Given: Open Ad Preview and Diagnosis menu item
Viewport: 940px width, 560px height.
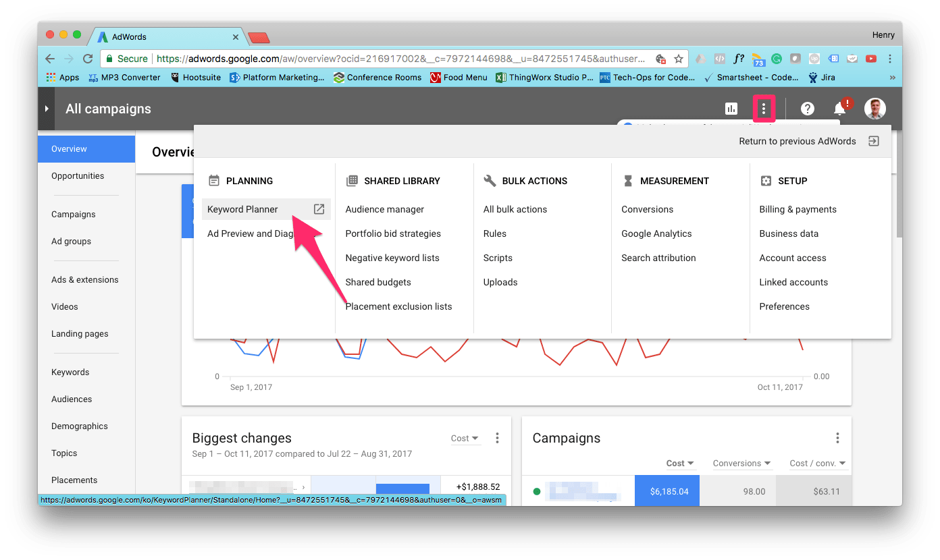Looking at the screenshot, I should 251,233.
